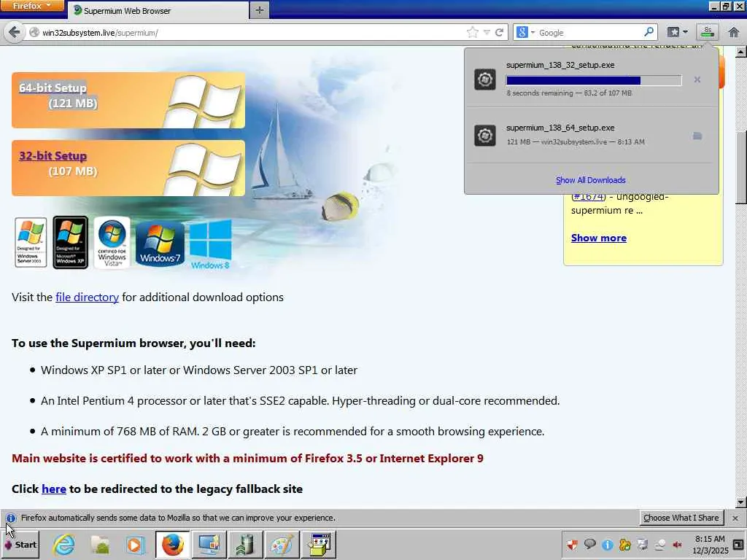
Task: Download the 64-bit Setup (121 MB)
Action: [x=128, y=100]
